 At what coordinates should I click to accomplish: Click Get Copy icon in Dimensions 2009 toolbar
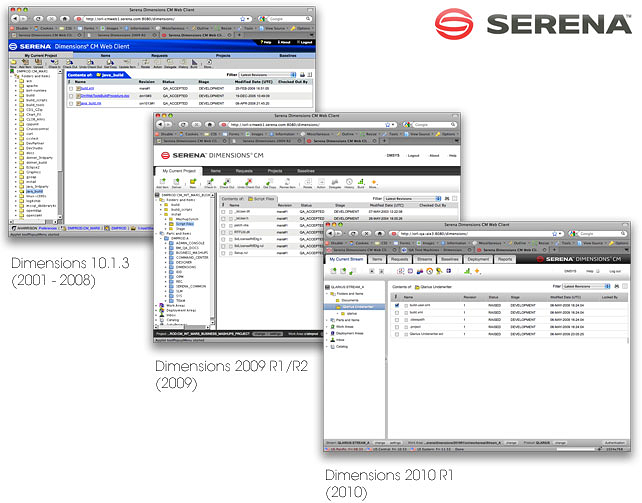coord(269,182)
